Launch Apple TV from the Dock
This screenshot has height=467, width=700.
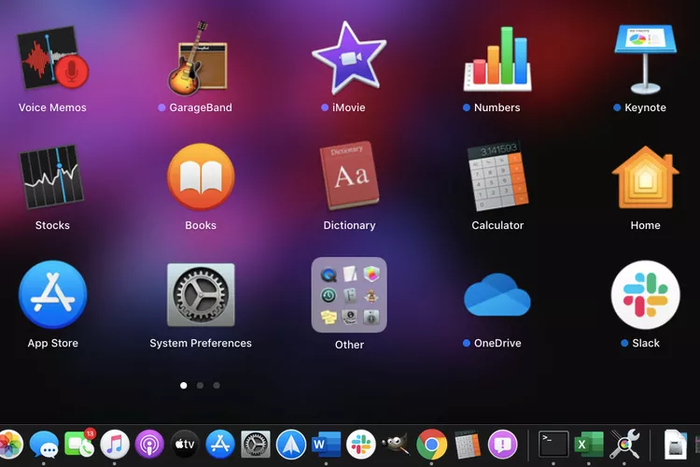[185, 445]
